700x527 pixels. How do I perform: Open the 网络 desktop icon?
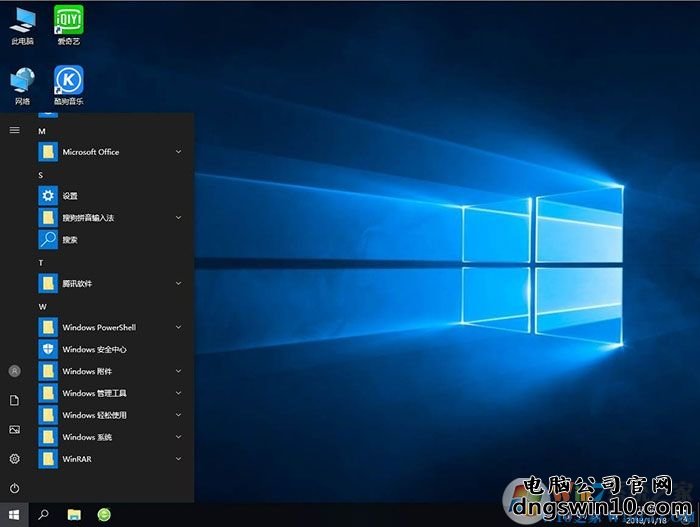[22, 86]
